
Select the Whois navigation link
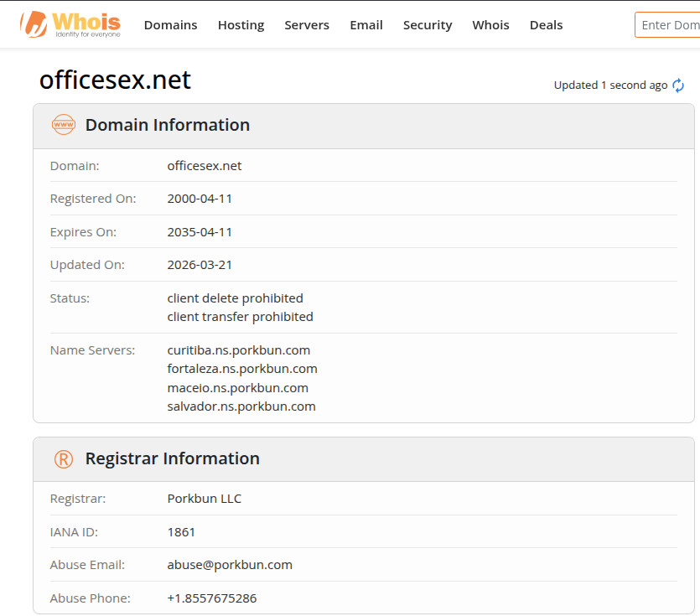pyautogui.click(x=490, y=25)
